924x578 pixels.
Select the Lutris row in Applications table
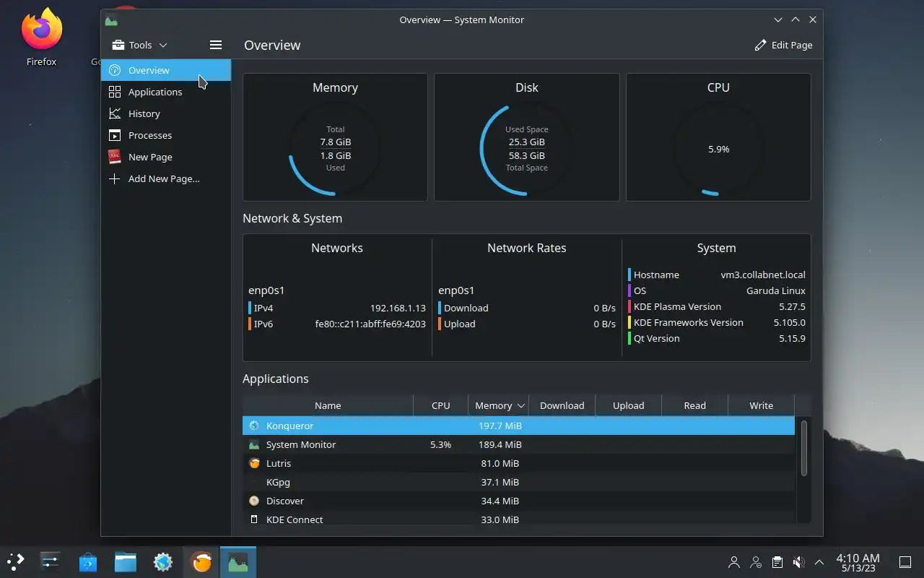pos(518,463)
